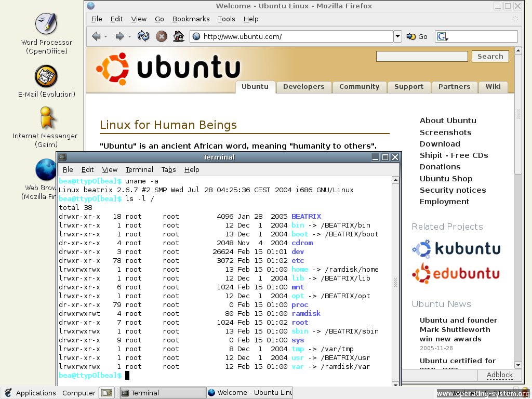Click the Terminal window menu icon

[x=62, y=157]
